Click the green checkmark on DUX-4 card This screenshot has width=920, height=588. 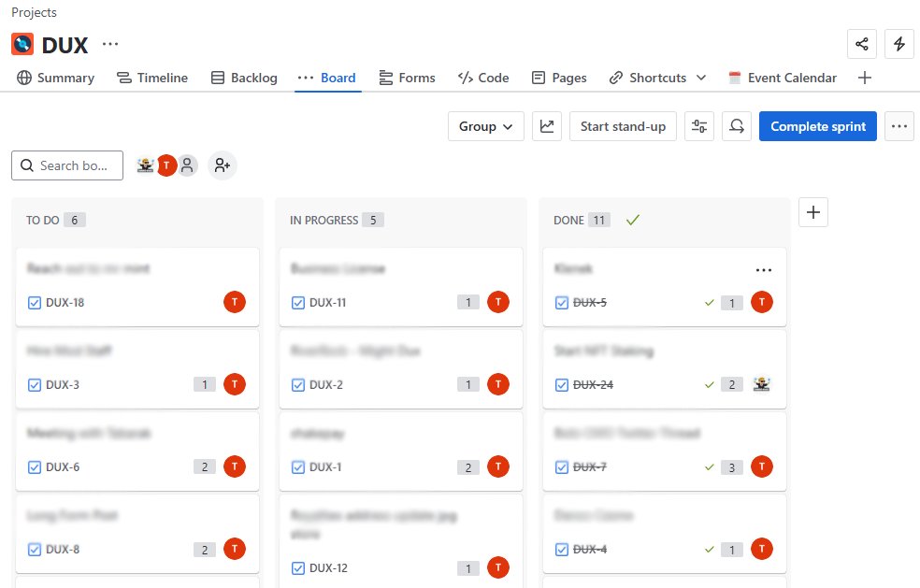click(x=710, y=550)
